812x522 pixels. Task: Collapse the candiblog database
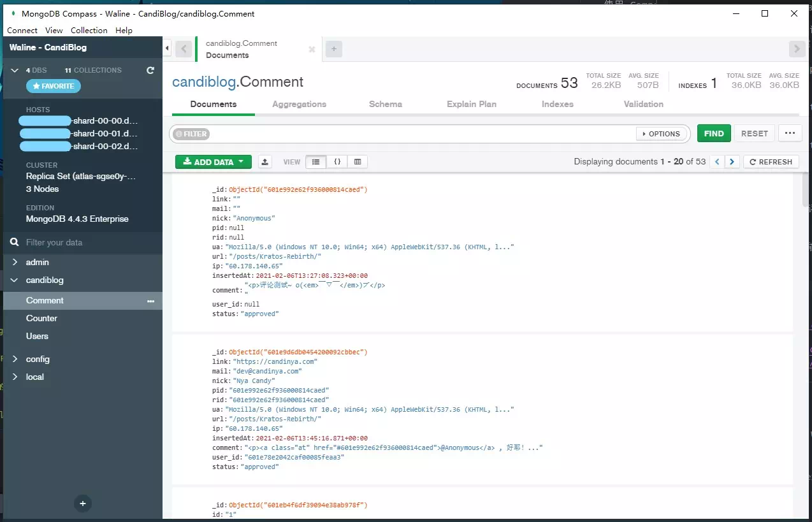pyautogui.click(x=15, y=280)
